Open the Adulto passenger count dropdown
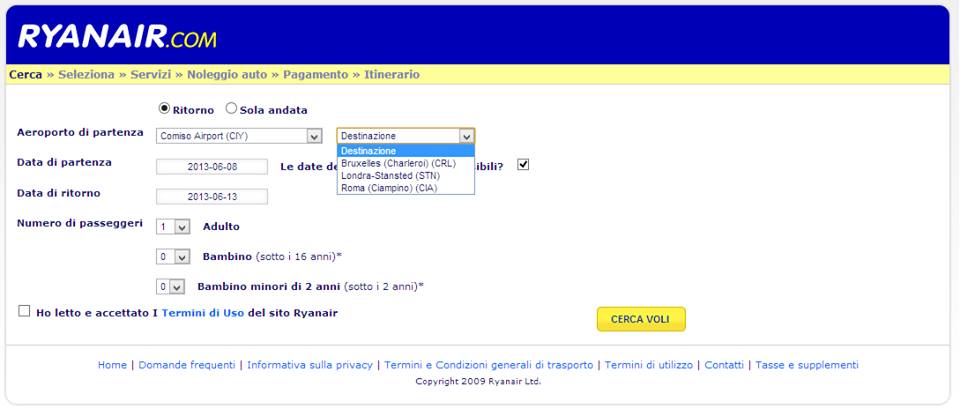960x409 pixels. coord(173,227)
